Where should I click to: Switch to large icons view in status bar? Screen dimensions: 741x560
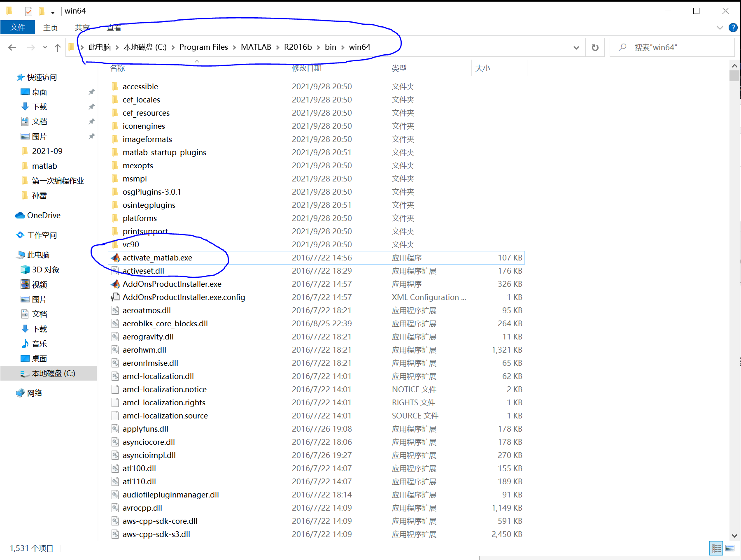(730, 548)
